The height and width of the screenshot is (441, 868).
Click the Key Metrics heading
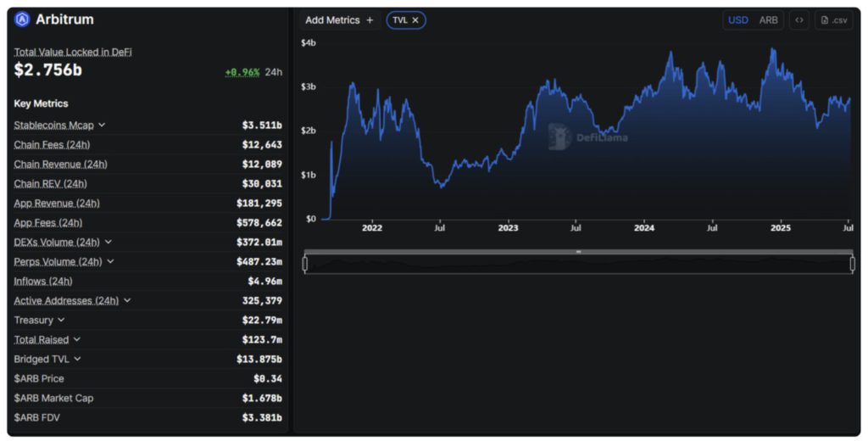coord(41,103)
